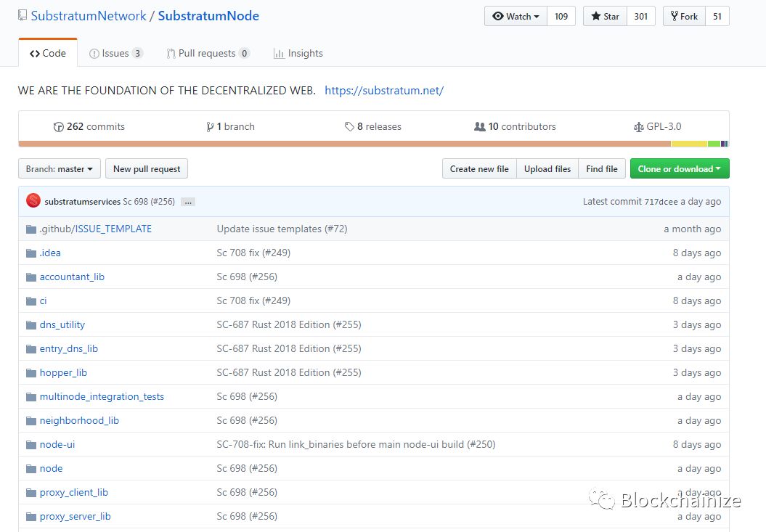Click the substratumservices avatar icon
Image resolution: width=766 pixels, height=532 pixels.
coord(33,201)
